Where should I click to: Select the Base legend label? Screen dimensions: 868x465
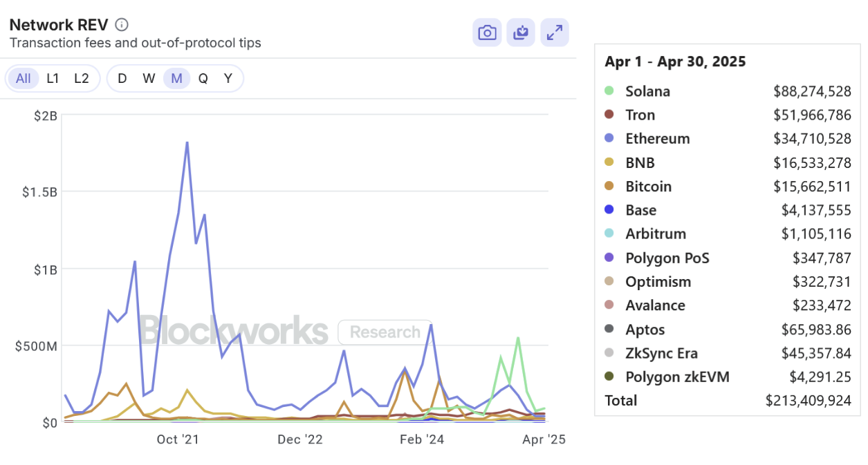pos(641,210)
